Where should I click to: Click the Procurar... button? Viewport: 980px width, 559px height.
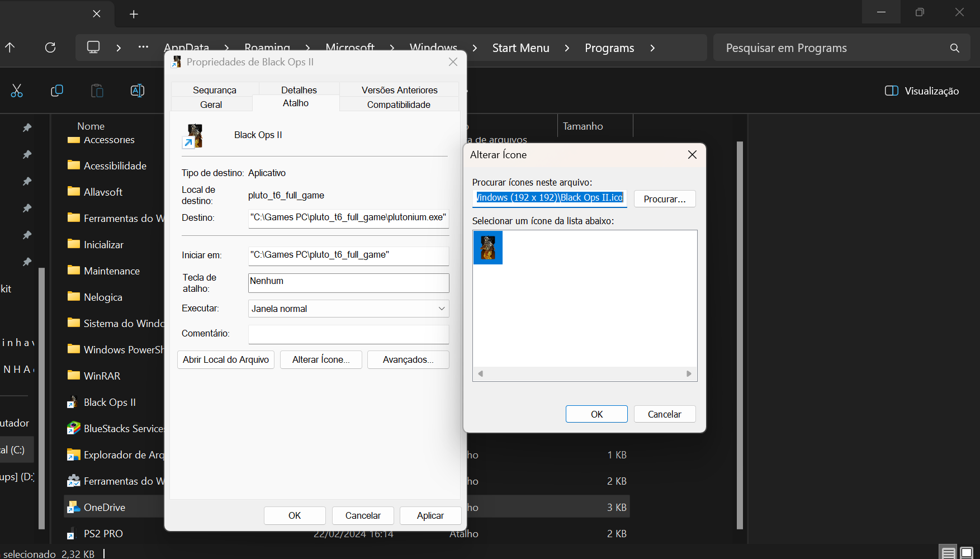click(665, 199)
